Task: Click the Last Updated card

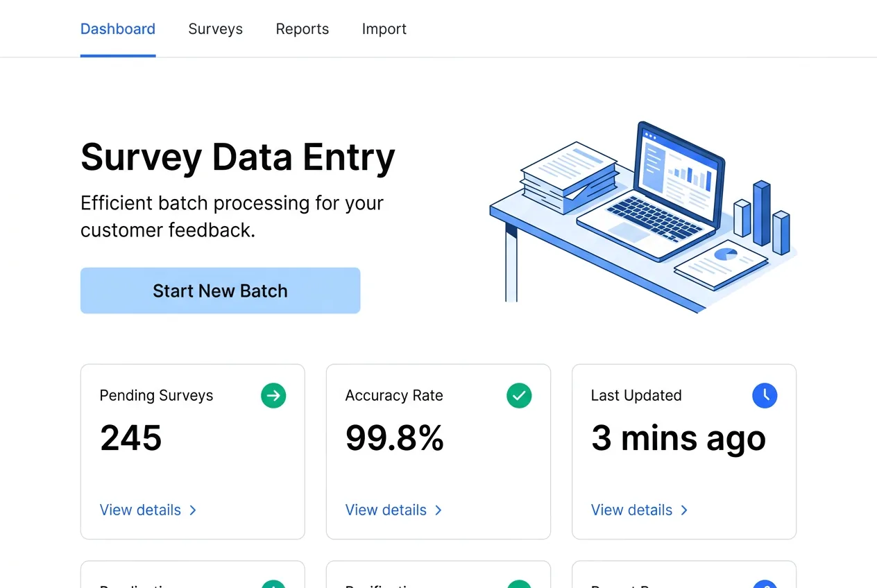Action: [683, 451]
